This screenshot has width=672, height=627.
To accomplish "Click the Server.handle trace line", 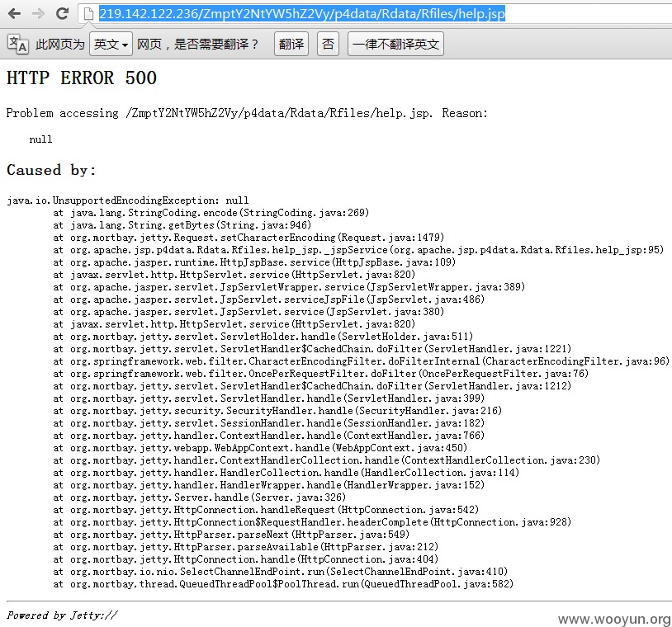I will click(199, 498).
